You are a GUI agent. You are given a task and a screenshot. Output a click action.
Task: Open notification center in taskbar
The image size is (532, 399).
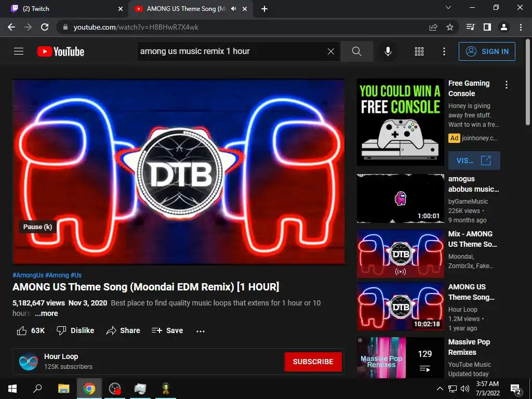516,389
